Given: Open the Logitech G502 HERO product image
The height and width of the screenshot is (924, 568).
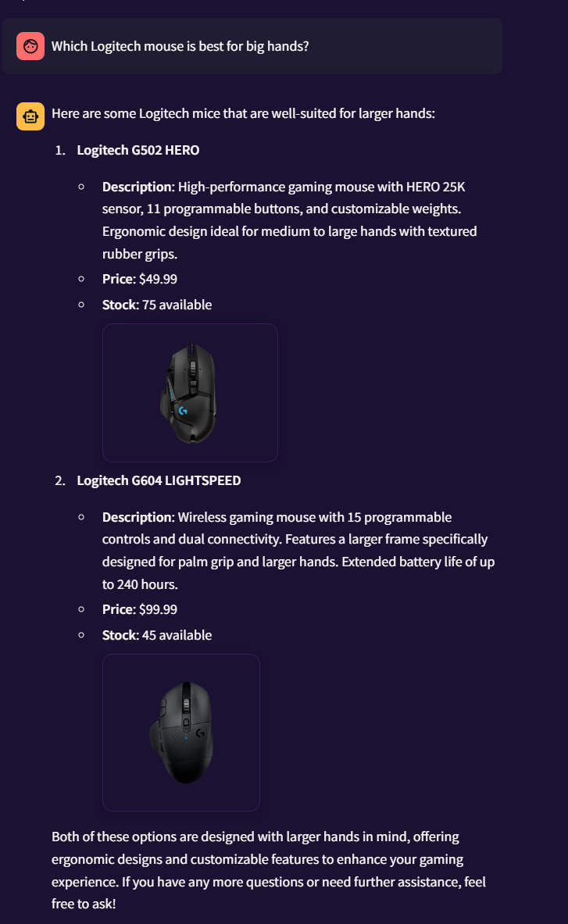Looking at the screenshot, I should coord(190,392).
